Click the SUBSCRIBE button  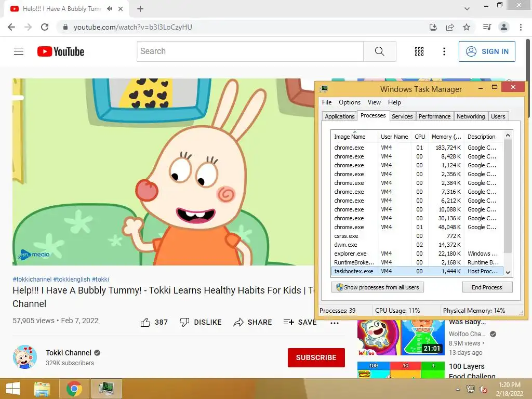[x=316, y=357]
